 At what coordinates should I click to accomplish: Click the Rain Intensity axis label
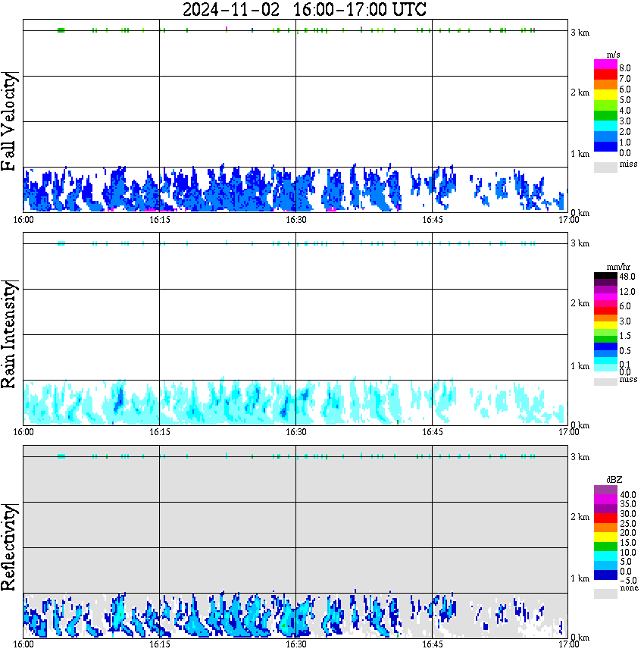coord(8,334)
